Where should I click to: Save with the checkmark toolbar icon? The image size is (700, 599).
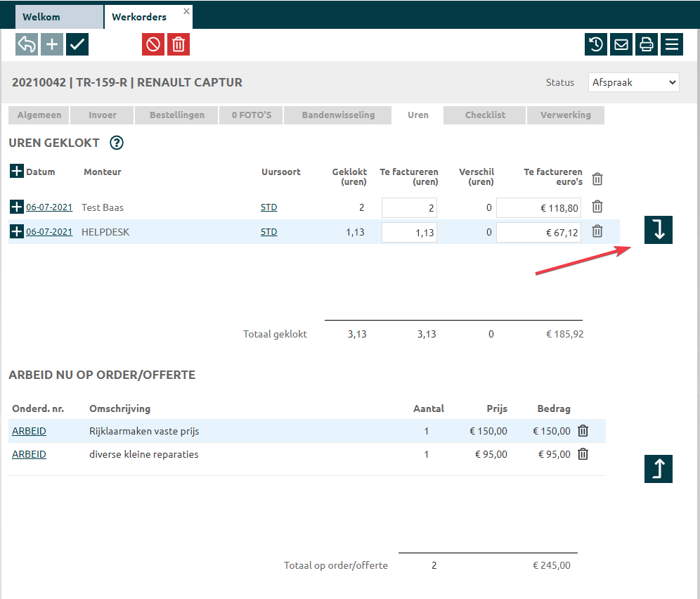pyautogui.click(x=77, y=44)
